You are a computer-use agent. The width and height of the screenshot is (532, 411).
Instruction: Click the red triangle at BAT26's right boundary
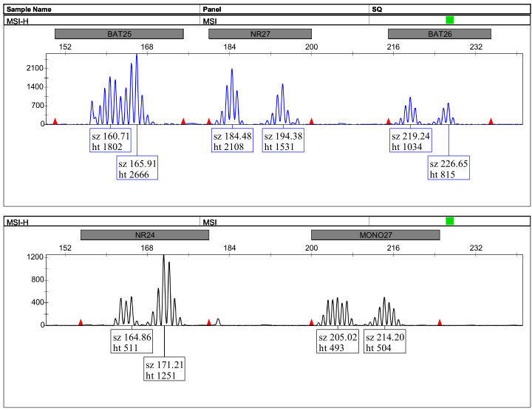(491, 120)
